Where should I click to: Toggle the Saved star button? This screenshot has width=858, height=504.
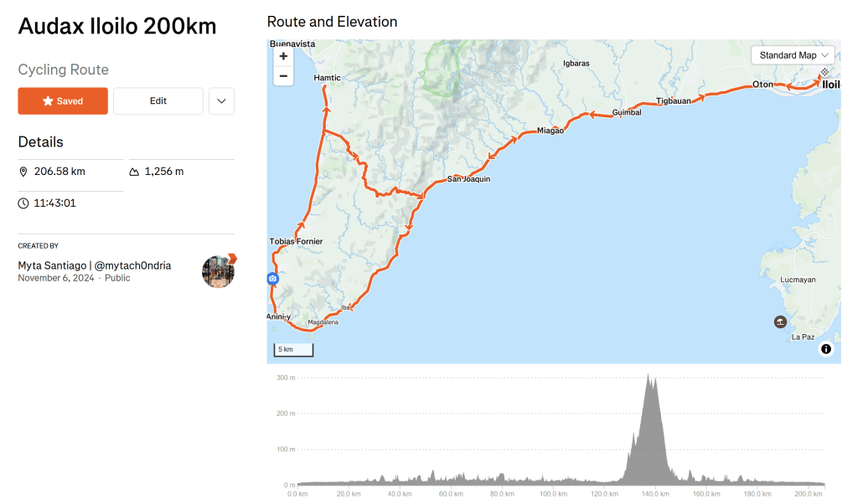(63, 101)
